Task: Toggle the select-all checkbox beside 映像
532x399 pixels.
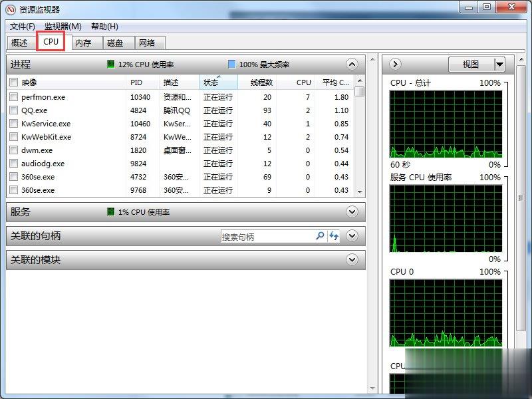Action: pos(13,82)
